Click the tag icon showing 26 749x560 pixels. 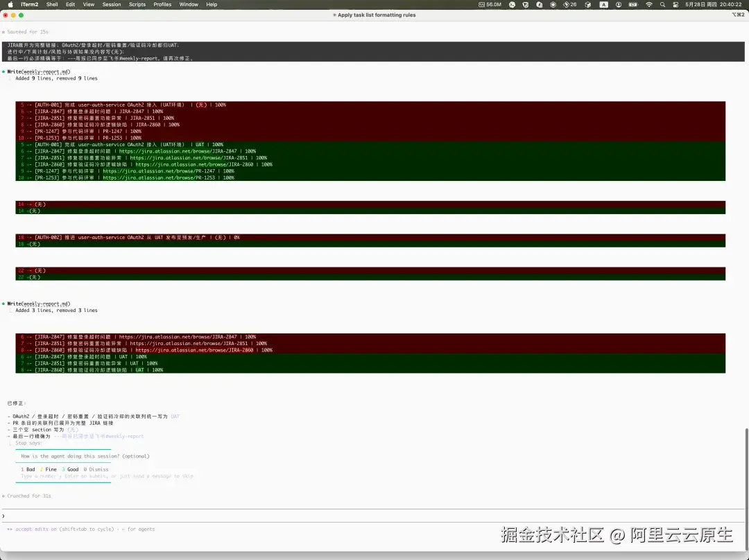click(x=570, y=4)
